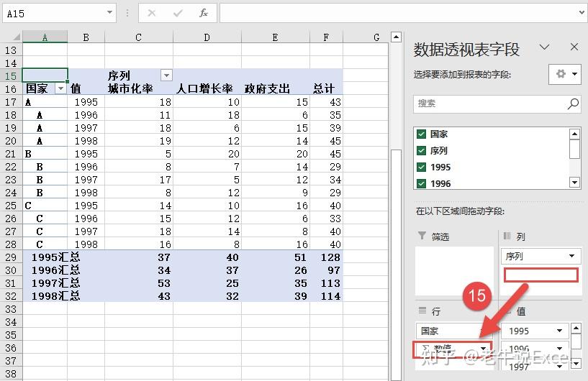Select column A header
This screenshot has height=381, width=588.
click(45, 37)
